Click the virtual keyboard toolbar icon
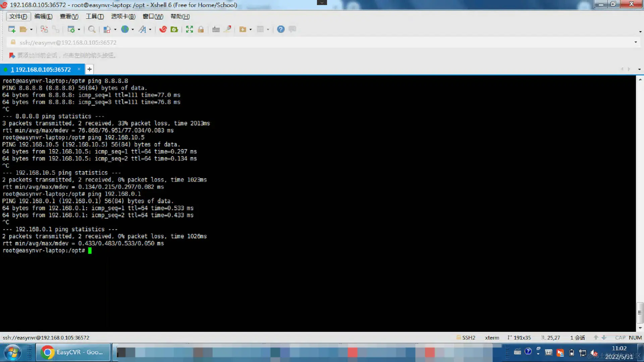 216,29
